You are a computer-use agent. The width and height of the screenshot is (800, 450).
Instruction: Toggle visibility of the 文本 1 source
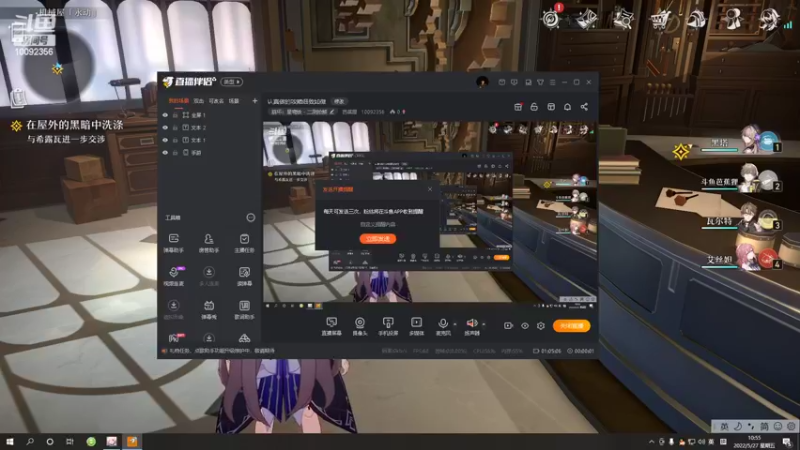[165, 140]
